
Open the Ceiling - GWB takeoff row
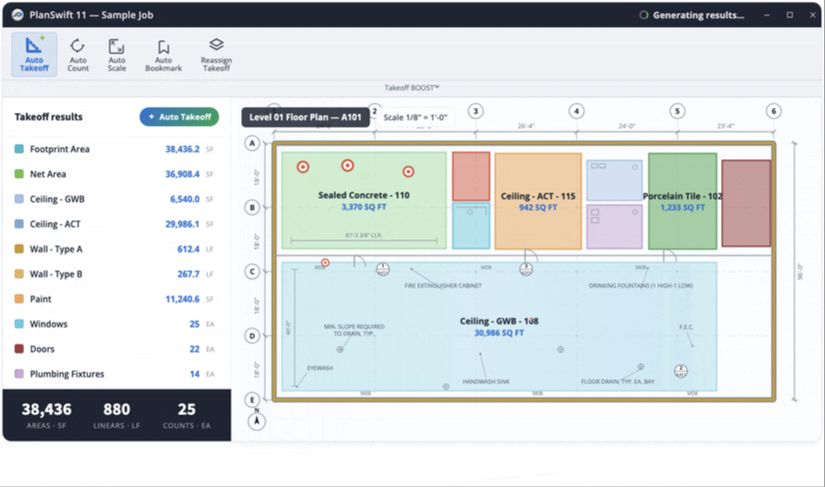click(x=115, y=199)
